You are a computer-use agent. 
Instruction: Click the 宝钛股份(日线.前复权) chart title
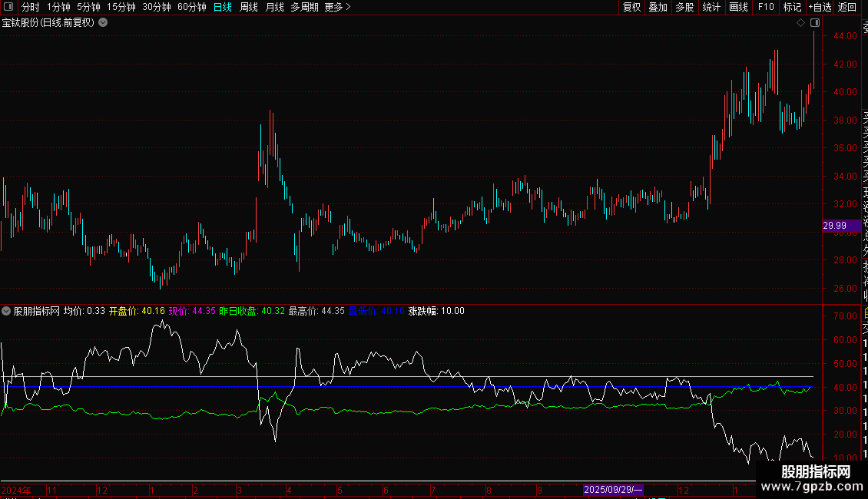(x=48, y=23)
